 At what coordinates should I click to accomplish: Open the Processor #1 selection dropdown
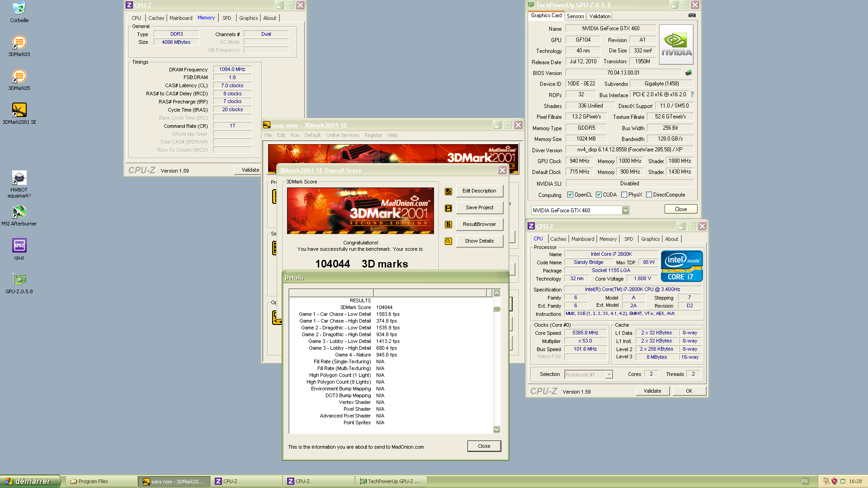[x=609, y=374]
